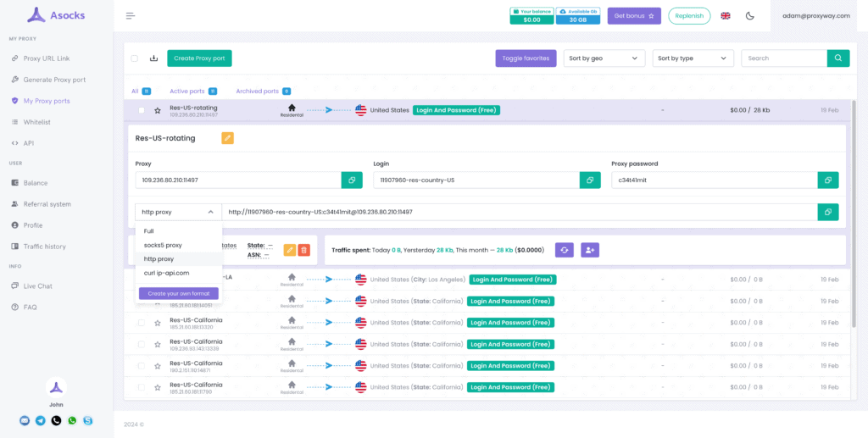The height and width of the screenshot is (438, 868).
Task: Click the download icon next to Create Proxy port
Action: click(153, 58)
